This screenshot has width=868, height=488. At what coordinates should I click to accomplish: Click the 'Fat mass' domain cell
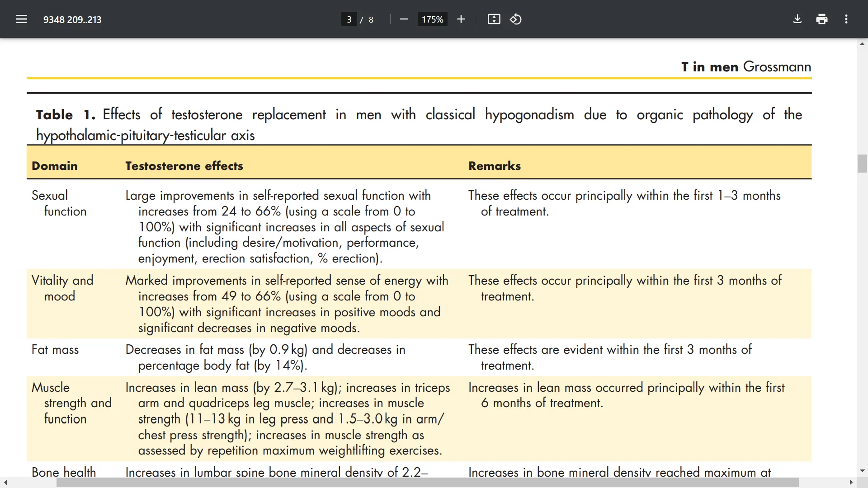55,350
